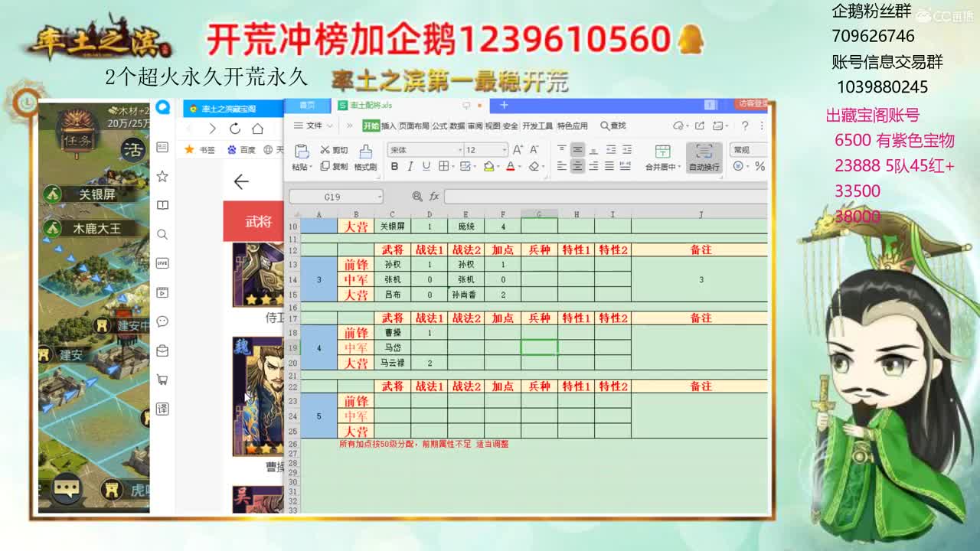The width and height of the screenshot is (980, 551).
Task: Open the fill color dropdown arrow
Action: click(498, 167)
